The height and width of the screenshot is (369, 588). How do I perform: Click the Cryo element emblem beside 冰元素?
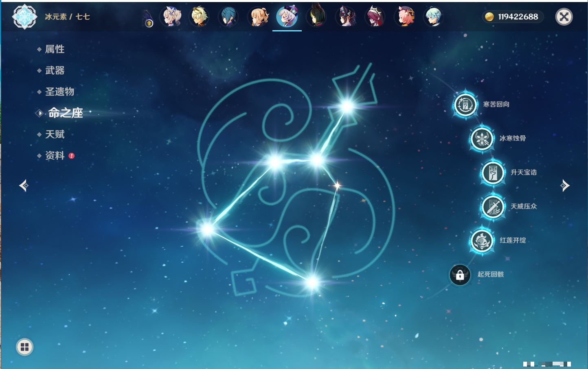click(x=24, y=17)
